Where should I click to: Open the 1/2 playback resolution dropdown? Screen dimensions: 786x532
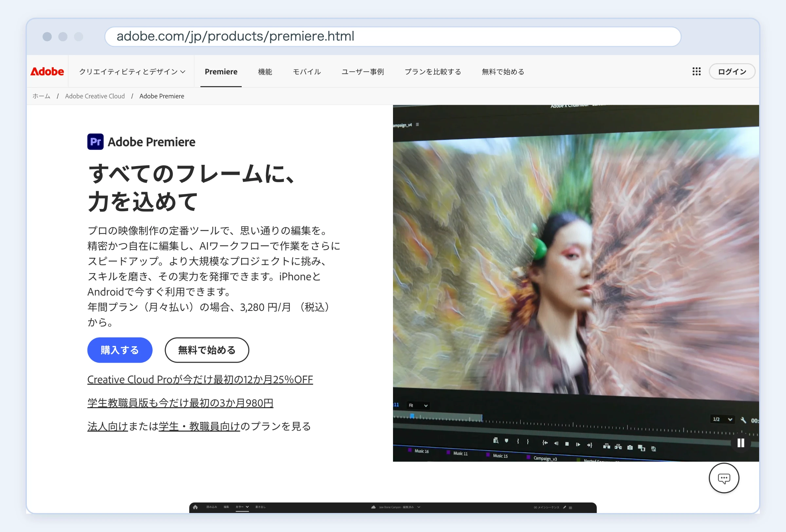[x=722, y=419]
